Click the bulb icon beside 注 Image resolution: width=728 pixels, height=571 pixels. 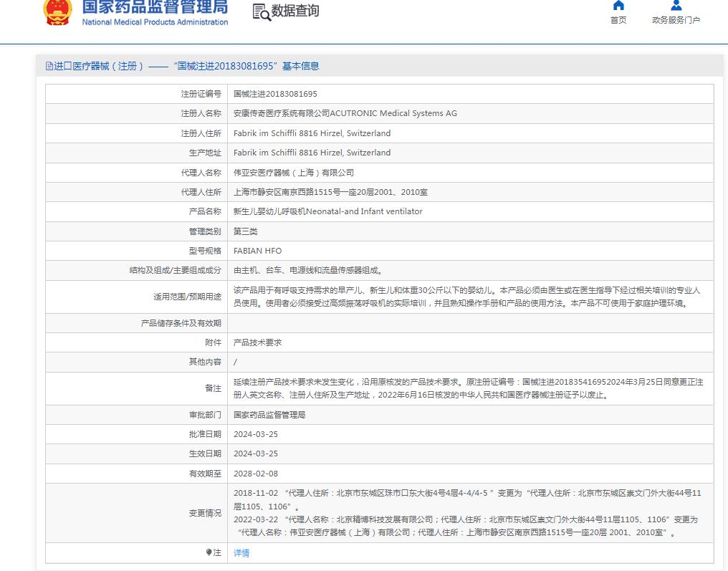(209, 552)
